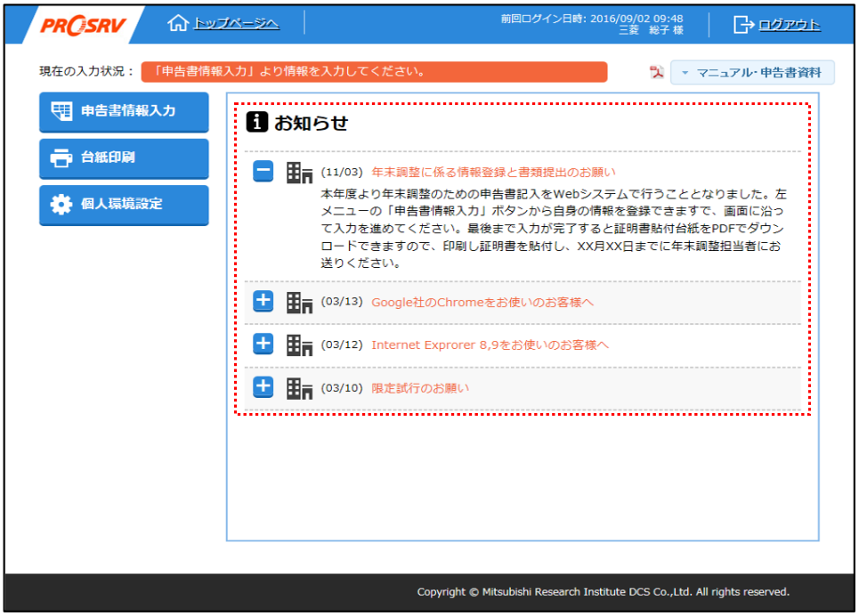Viewport: 859px width, 616px height.
Task: Open 限定試行のお願い link
Action: click(420, 388)
